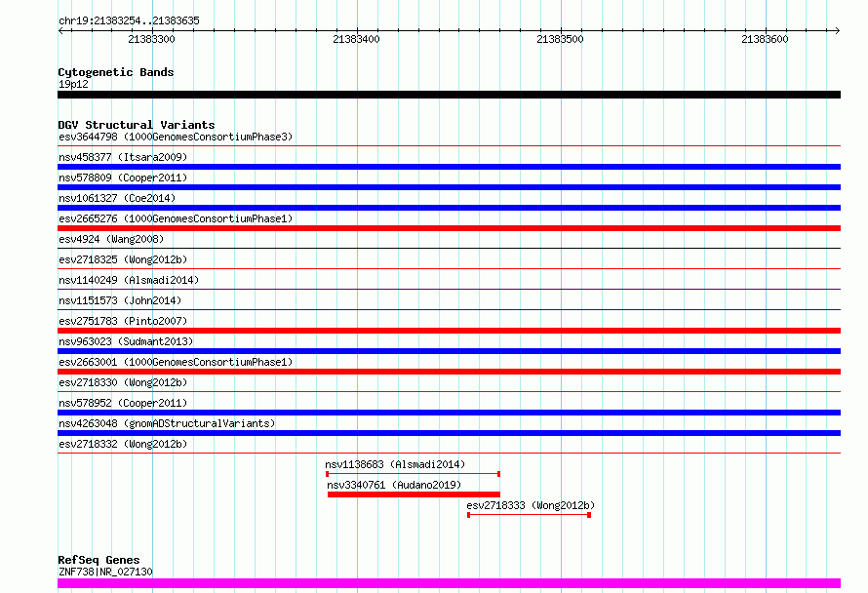Open the nsv578809 (Cooper2011) variant label
868x593 pixels.
123,178
